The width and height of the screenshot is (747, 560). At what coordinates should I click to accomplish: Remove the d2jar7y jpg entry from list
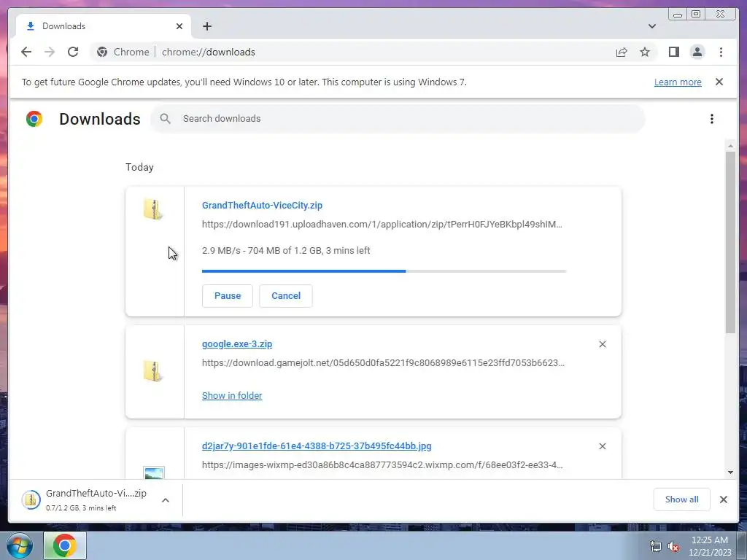click(x=602, y=446)
